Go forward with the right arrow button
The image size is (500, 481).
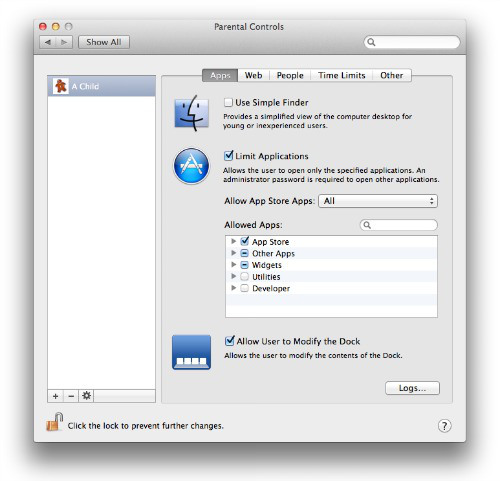(64, 42)
